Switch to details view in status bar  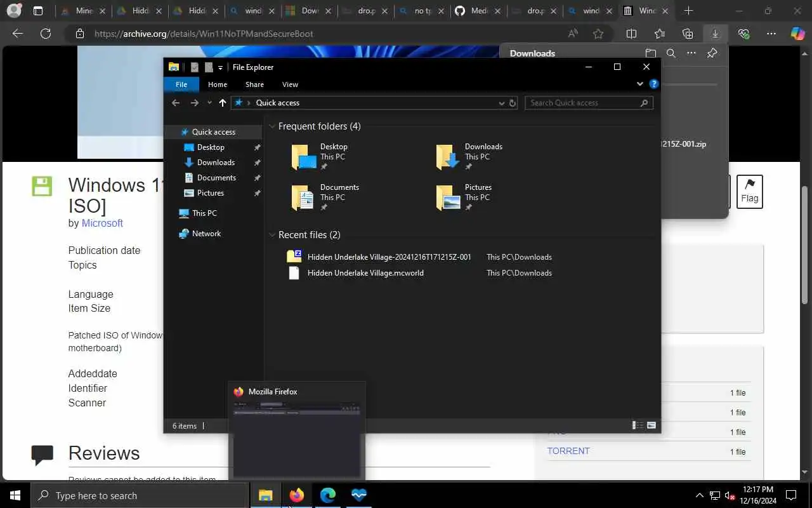point(638,425)
